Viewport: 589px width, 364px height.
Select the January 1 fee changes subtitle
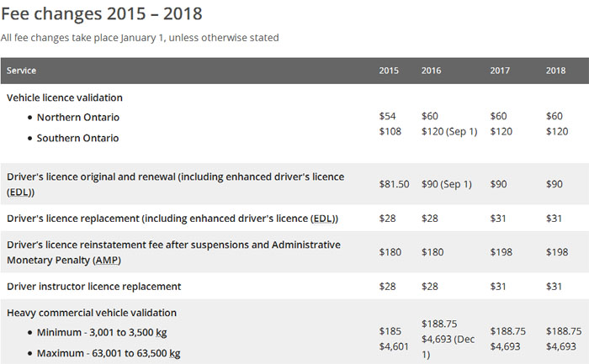(x=140, y=38)
